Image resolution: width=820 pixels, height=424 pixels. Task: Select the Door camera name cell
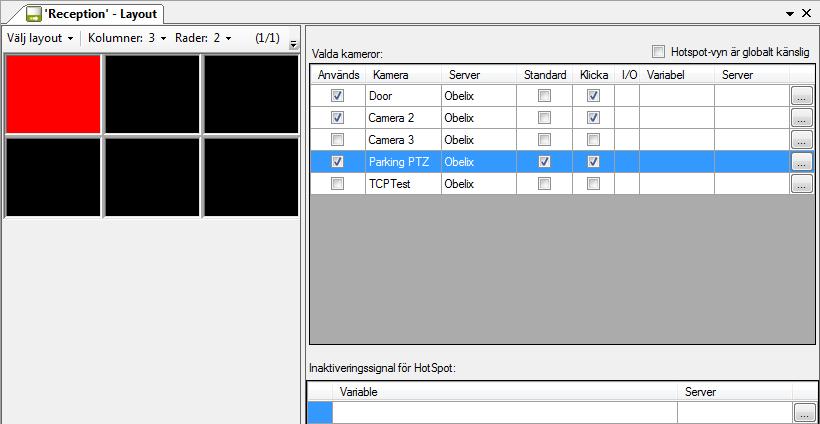click(403, 96)
